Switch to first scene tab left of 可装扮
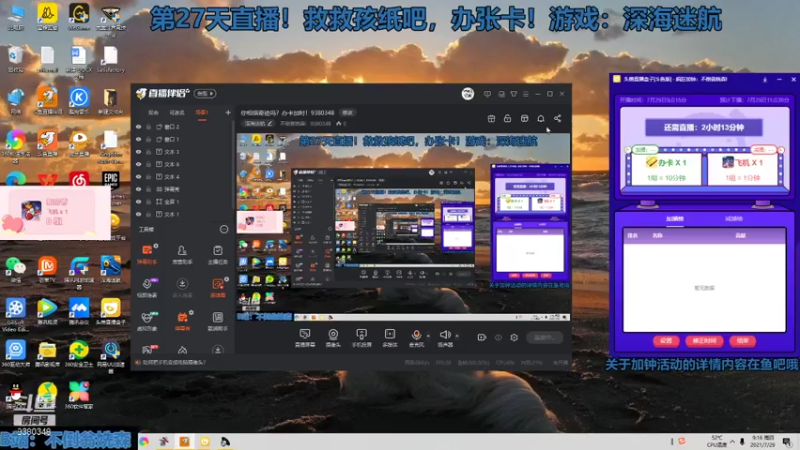The width and height of the screenshot is (800, 450). 153,113
